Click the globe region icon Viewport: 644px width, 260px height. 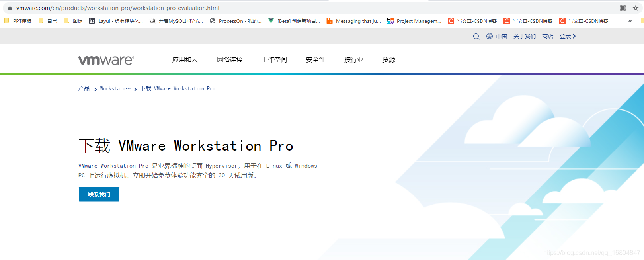click(490, 36)
